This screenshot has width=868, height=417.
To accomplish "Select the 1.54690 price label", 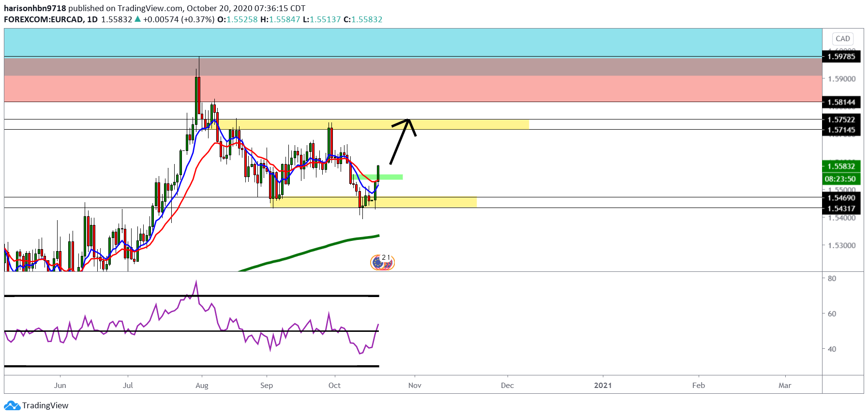I will click(x=841, y=198).
